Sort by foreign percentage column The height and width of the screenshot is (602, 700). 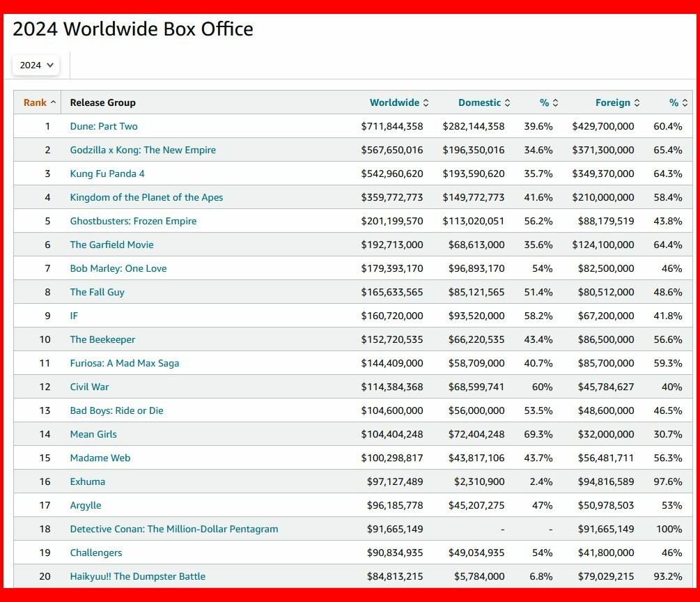coord(678,102)
